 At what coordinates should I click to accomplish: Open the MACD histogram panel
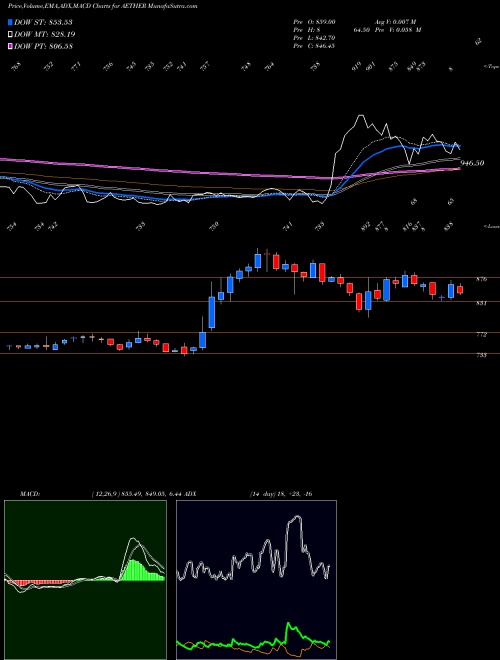click(85, 580)
